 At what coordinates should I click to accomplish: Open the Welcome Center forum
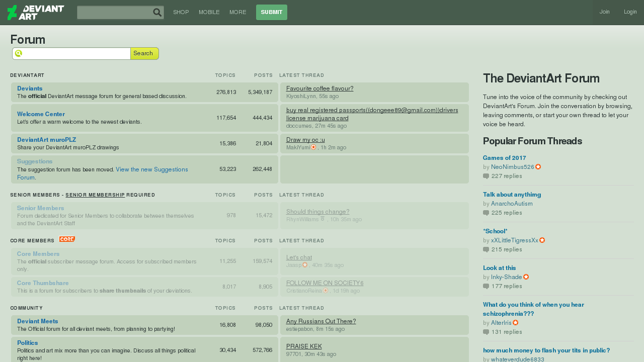tap(41, 114)
